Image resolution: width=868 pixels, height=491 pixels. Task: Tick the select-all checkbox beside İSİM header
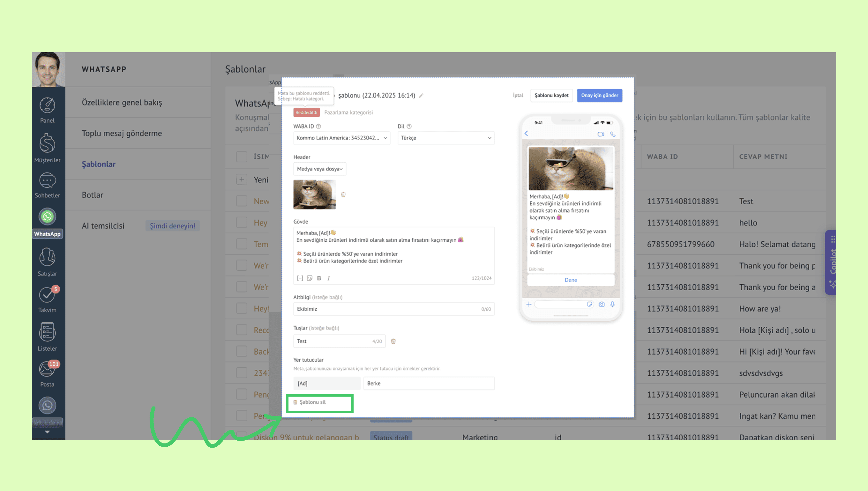coord(242,157)
